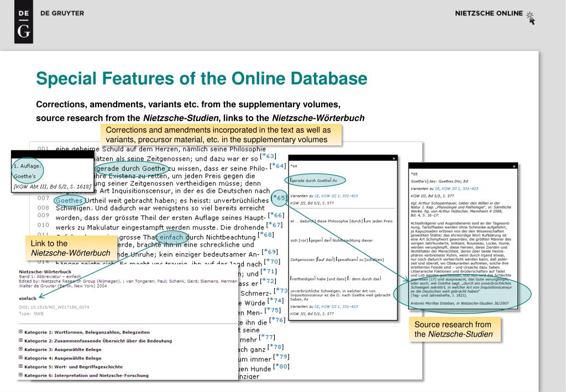
Task: Click bold 'einfach' heading in the Wörterbuch panel
Action: [x=28, y=299]
